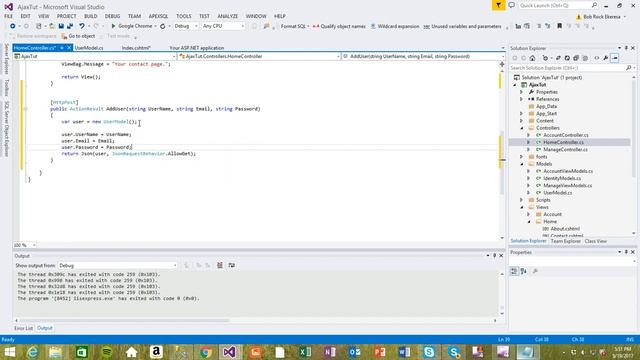Image resolution: width=640 pixels, height=360 pixels.
Task: Switch to the Team Explorer tab
Action: (565, 241)
